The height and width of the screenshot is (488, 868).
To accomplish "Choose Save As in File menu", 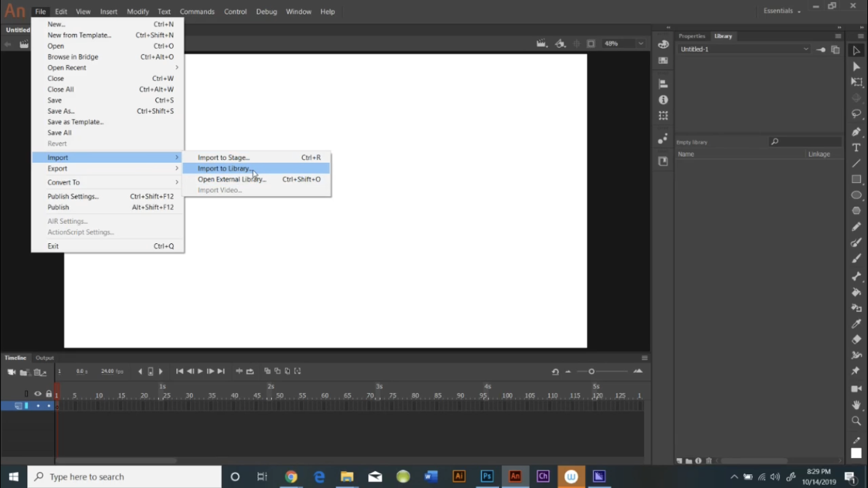I will (x=108, y=111).
